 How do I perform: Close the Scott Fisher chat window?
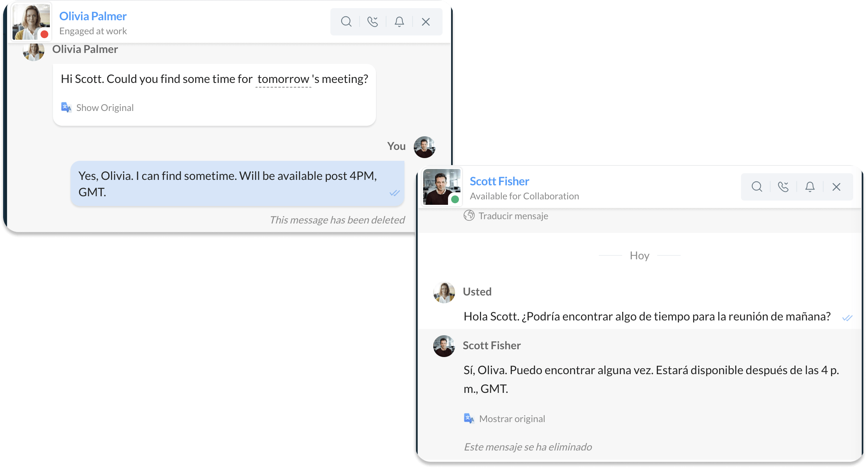point(836,187)
